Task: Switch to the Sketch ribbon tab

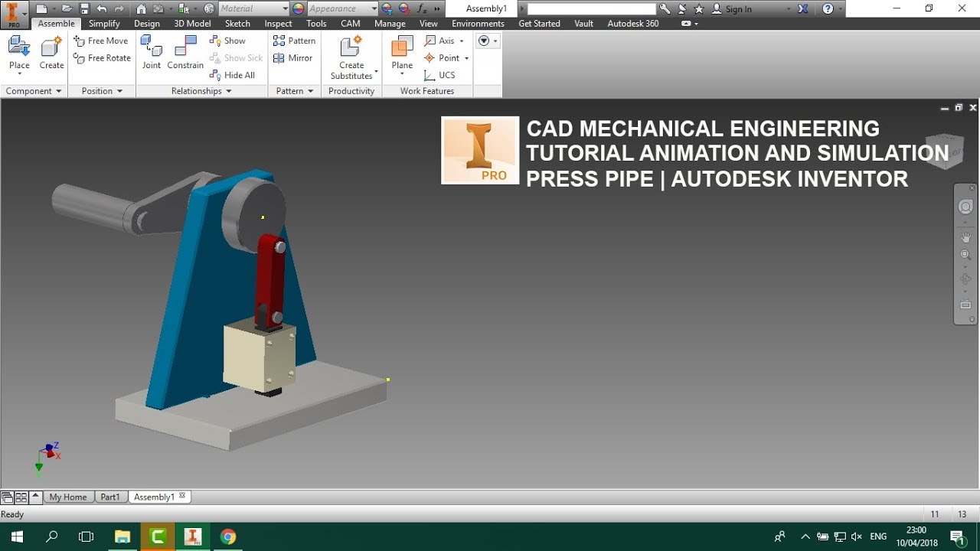Action: pyautogui.click(x=237, y=24)
